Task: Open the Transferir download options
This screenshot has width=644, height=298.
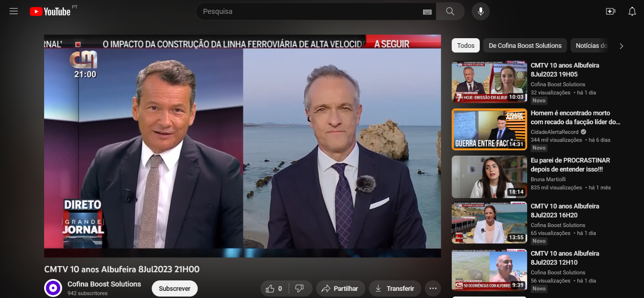Action: coord(394,288)
